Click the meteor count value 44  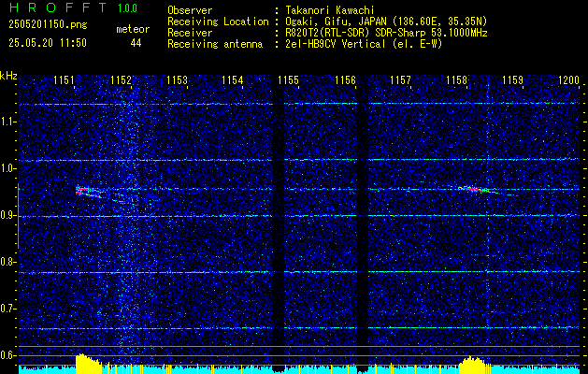click(x=136, y=43)
